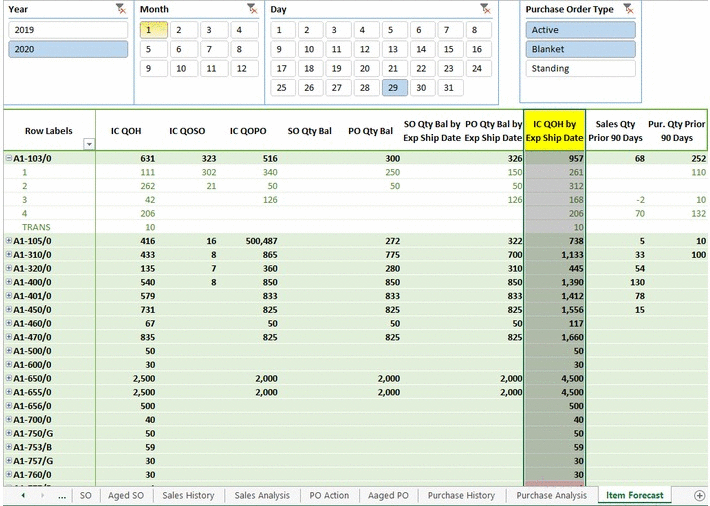Click the IC QOSO column header

click(x=187, y=130)
